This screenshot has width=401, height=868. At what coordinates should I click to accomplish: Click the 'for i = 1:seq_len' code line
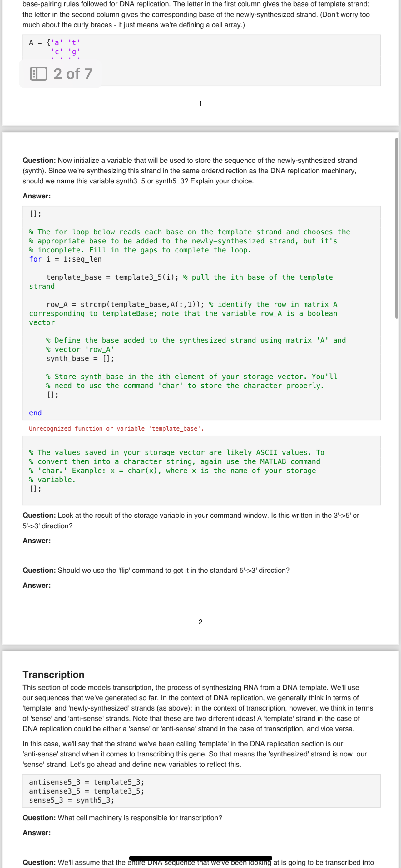65,259
